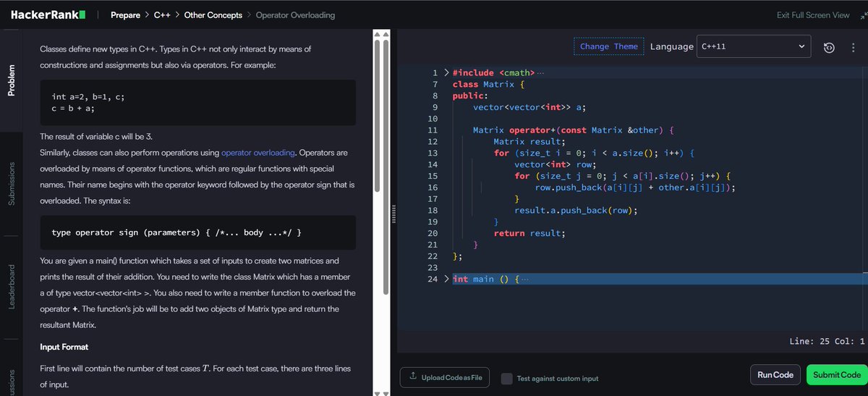This screenshot has width=868, height=396.
Task: Click the Language label
Action: click(671, 47)
